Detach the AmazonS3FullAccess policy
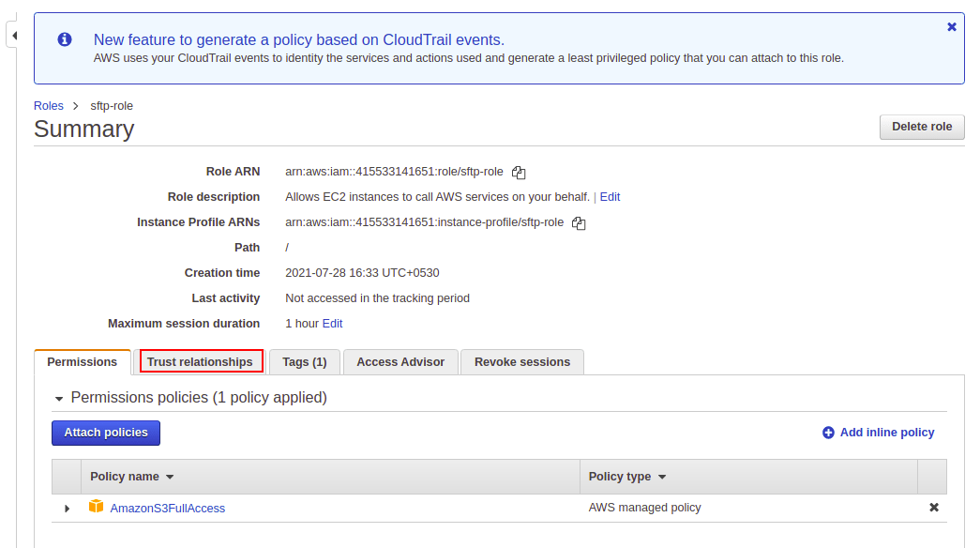 934,508
